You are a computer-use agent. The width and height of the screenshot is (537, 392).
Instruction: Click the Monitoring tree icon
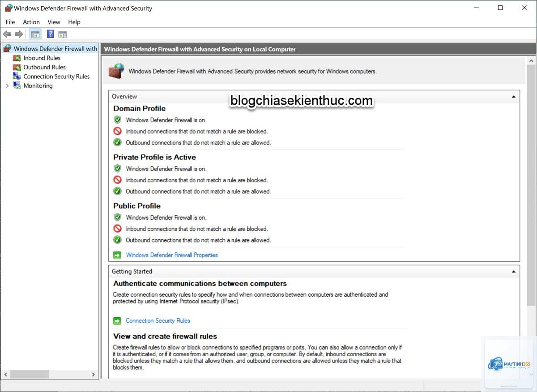(x=17, y=86)
